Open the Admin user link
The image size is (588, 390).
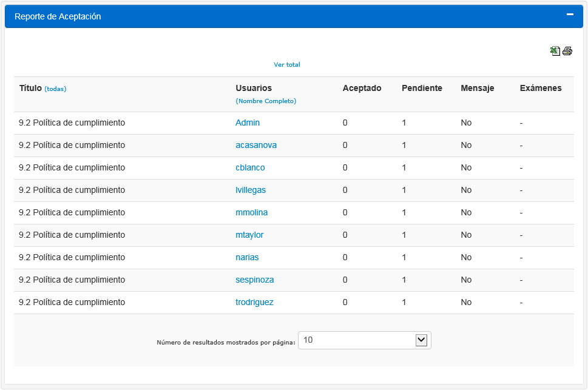248,123
